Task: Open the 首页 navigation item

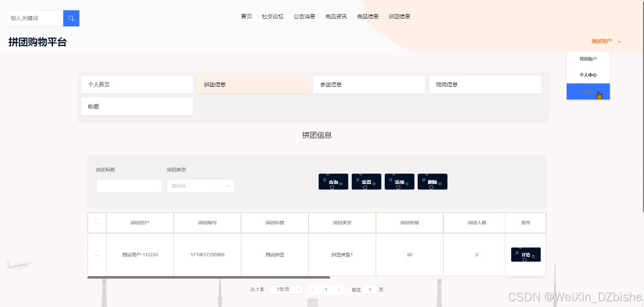Action: 246,16
